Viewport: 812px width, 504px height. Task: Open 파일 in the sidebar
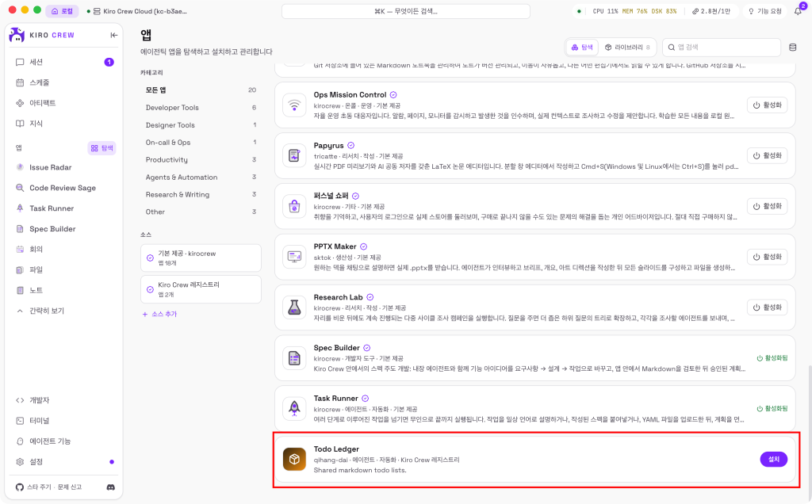tap(63, 269)
